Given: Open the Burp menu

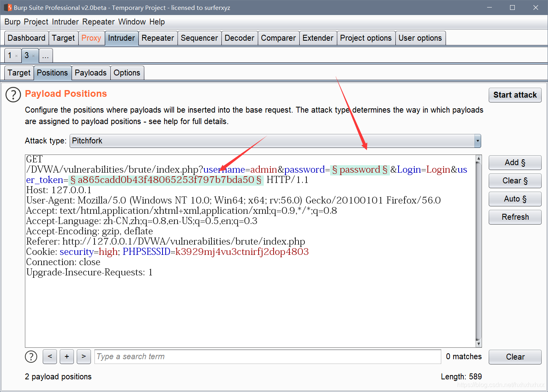Looking at the screenshot, I should pyautogui.click(x=12, y=22).
